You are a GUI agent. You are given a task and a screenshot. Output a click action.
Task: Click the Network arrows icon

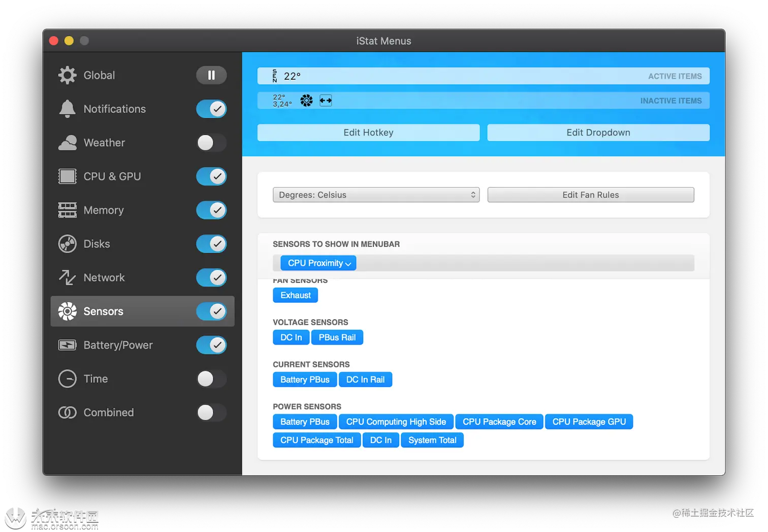point(67,277)
